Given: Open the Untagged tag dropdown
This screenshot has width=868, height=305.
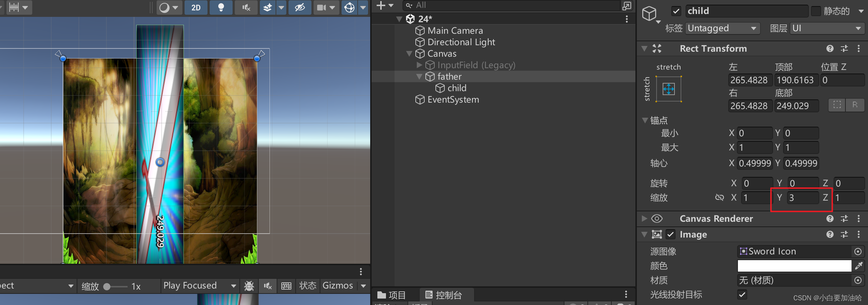Looking at the screenshot, I should tap(723, 28).
